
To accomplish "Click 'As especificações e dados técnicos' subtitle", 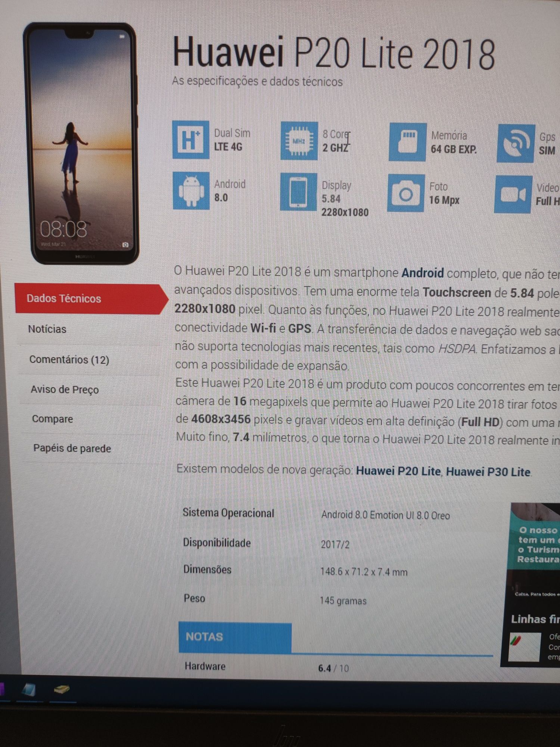I will 257,81.
